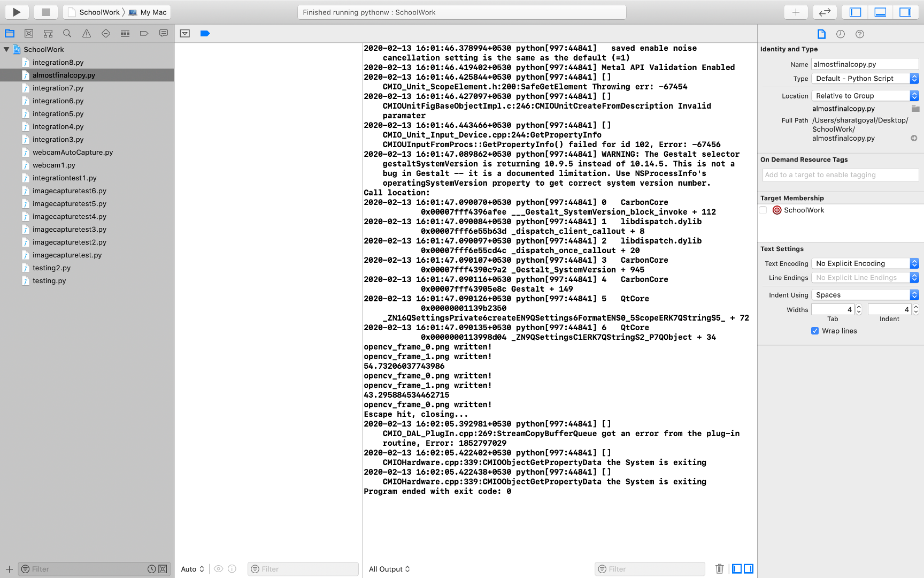Collapse the SchoolWork project tree
The image size is (924, 578).
coord(6,49)
